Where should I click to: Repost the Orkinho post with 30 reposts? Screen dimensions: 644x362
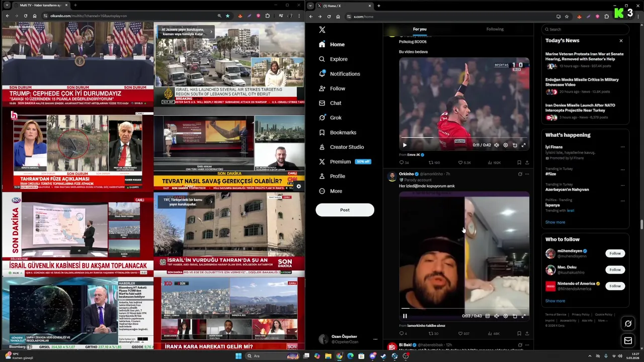click(433, 333)
